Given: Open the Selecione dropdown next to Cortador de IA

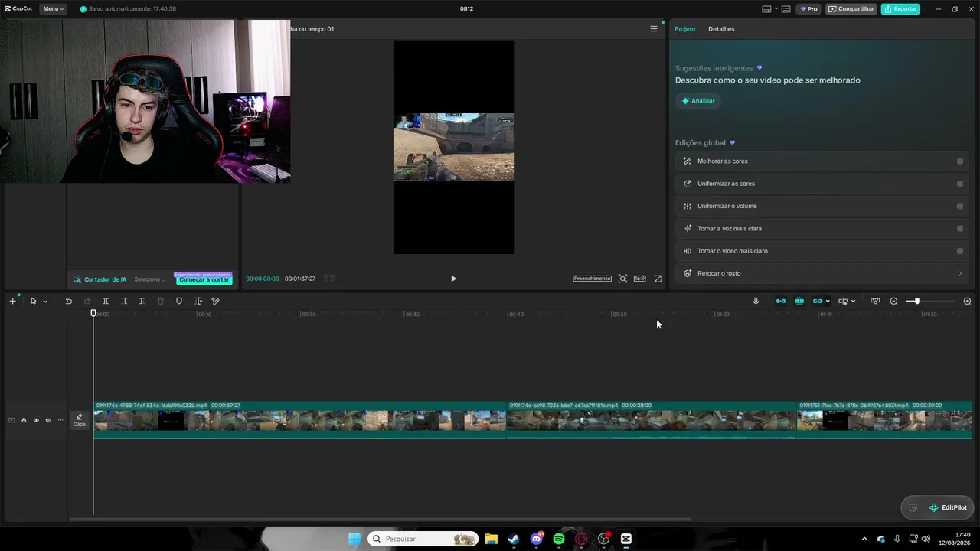Looking at the screenshot, I should click(x=150, y=279).
